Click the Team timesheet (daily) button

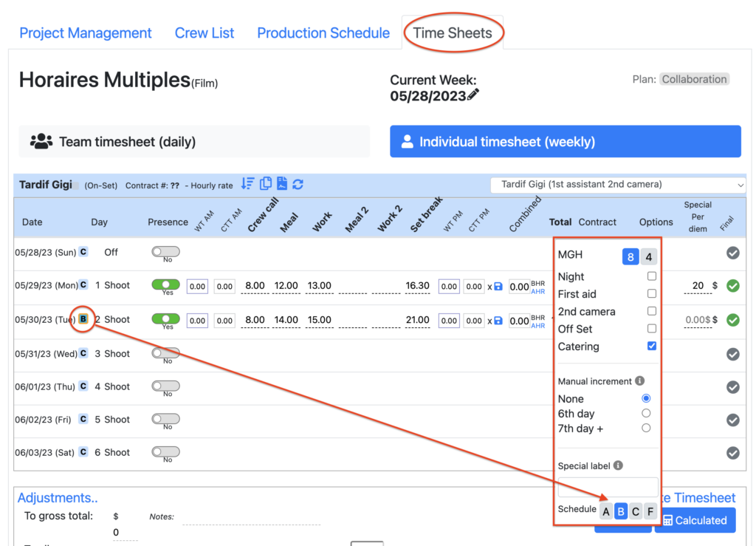(194, 141)
